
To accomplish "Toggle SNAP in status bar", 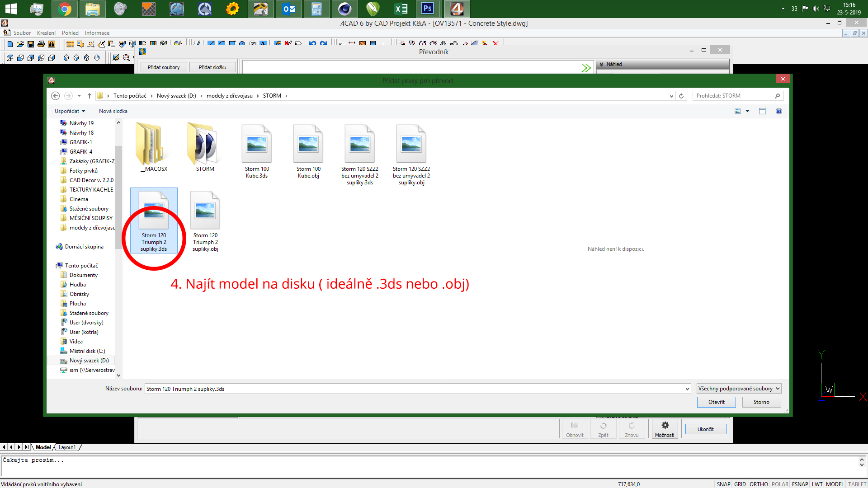I will coord(723,484).
